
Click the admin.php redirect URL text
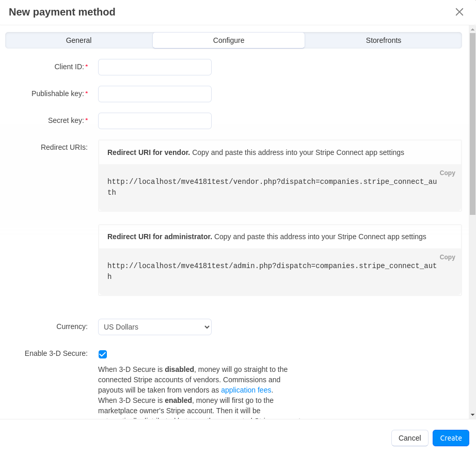[272, 271]
